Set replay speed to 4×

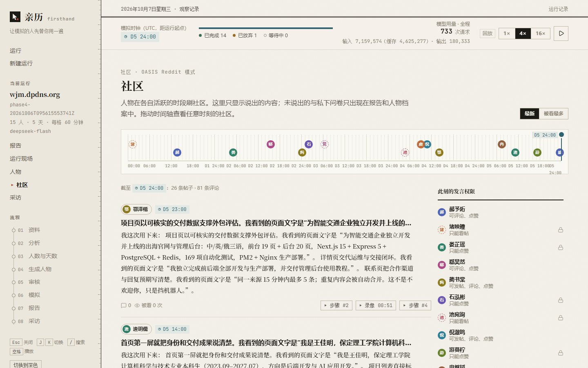pos(523,34)
